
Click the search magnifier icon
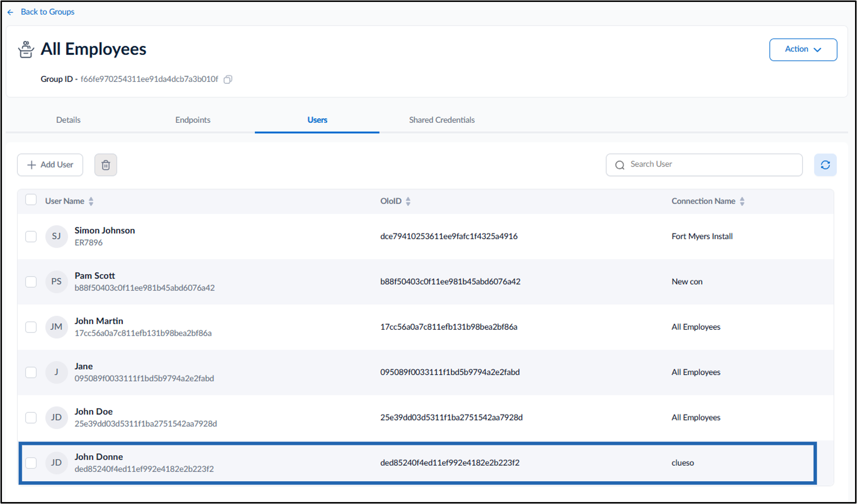coord(620,165)
